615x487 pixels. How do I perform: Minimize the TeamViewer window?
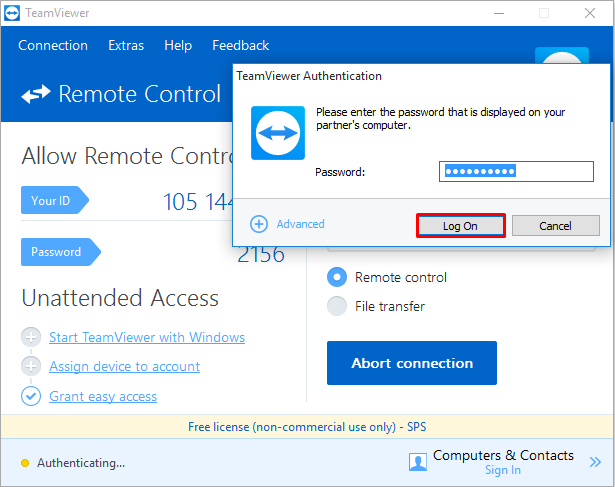[499, 13]
